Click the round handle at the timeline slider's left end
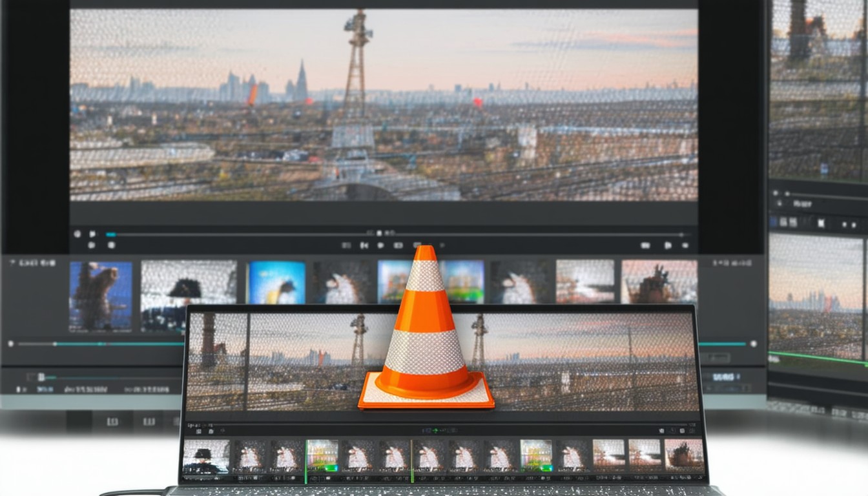The height and width of the screenshot is (496, 868). 10,344
